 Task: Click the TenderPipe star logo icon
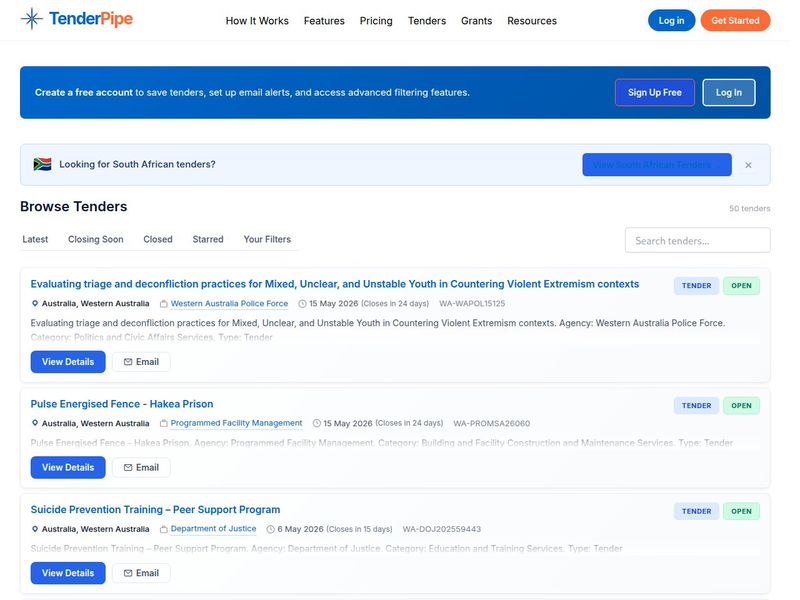pos(32,19)
